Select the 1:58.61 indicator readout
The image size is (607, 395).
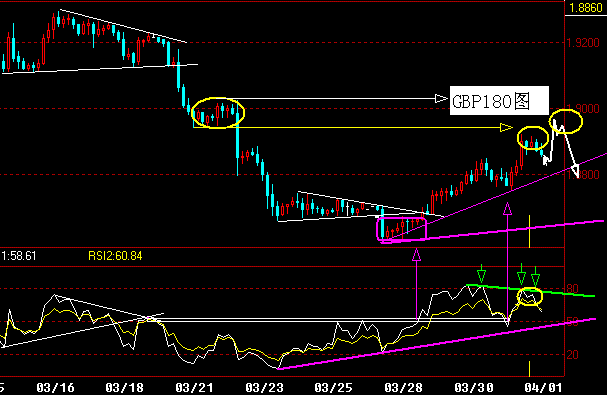click(19, 256)
